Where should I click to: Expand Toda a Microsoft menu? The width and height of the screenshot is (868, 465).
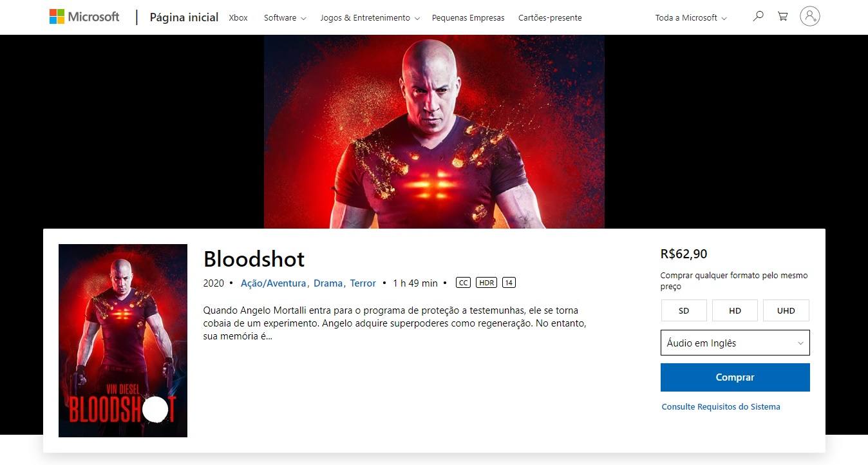click(x=691, y=17)
